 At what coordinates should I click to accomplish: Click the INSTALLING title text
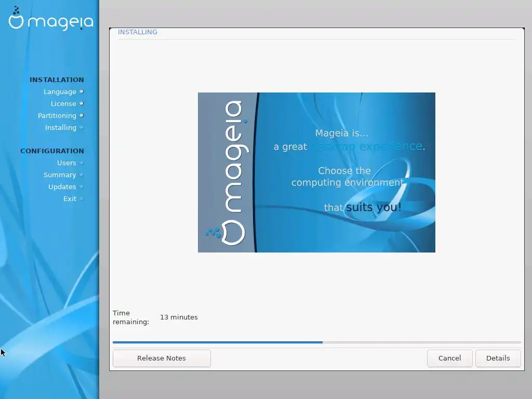click(x=137, y=32)
